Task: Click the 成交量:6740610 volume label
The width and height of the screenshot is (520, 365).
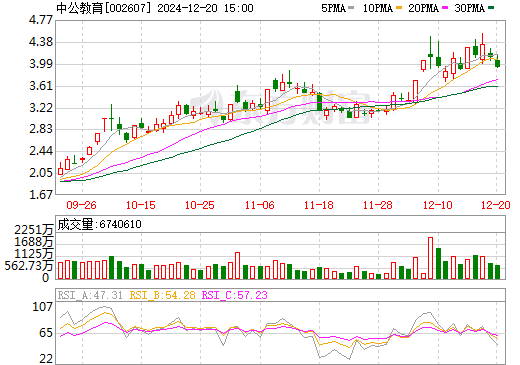Action: pos(99,224)
